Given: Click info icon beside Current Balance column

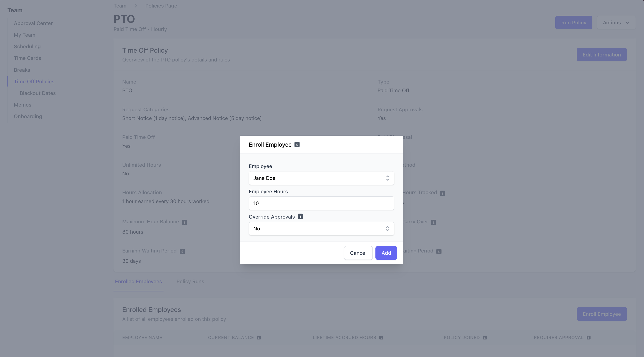Looking at the screenshot, I should (x=259, y=337).
